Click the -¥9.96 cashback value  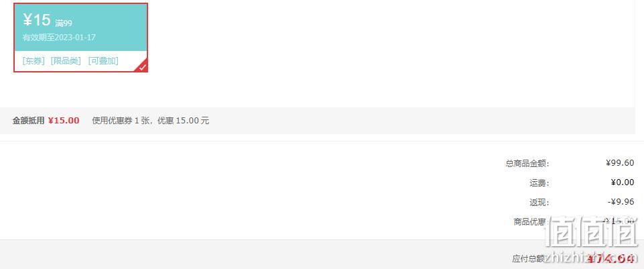click(x=621, y=202)
